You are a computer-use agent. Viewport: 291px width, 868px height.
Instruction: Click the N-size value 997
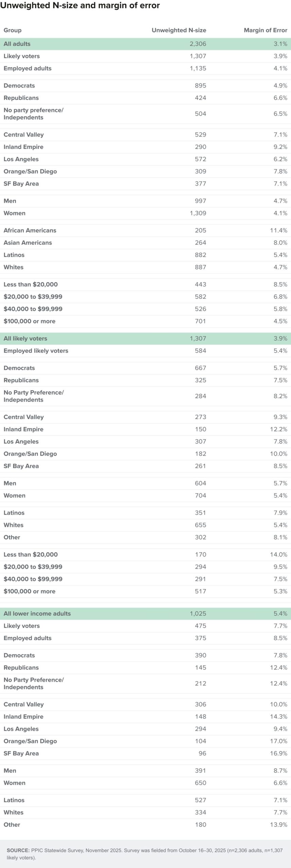tap(200, 201)
